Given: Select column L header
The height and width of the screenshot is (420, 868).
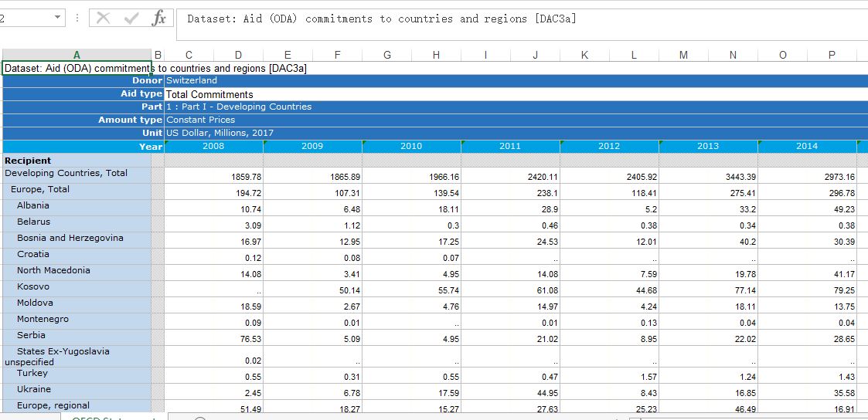Looking at the screenshot, I should point(634,55).
